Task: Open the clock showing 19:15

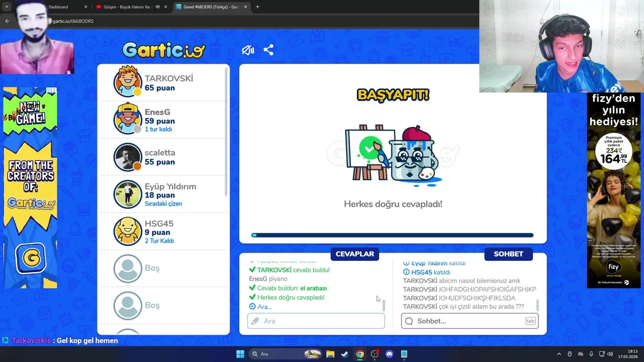Action: (629, 354)
